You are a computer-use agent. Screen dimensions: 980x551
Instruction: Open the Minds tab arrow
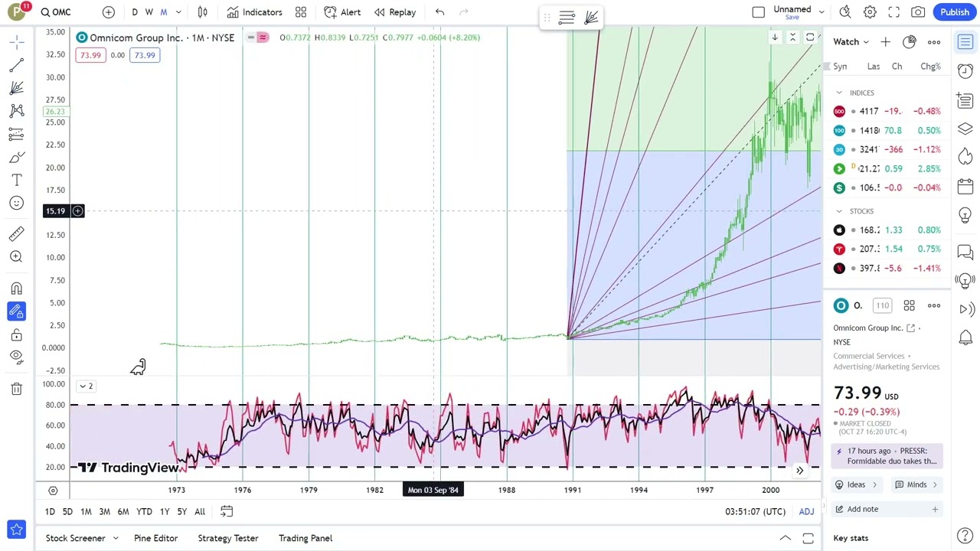(935, 484)
